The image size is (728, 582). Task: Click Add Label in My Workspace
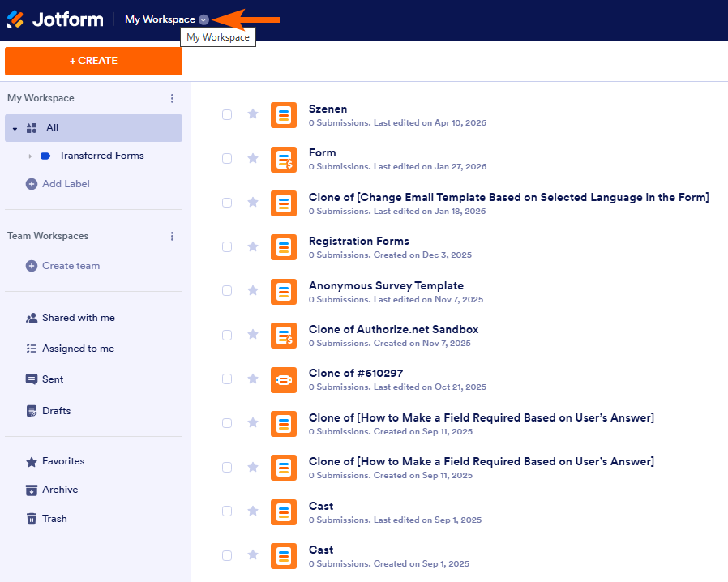tap(66, 184)
